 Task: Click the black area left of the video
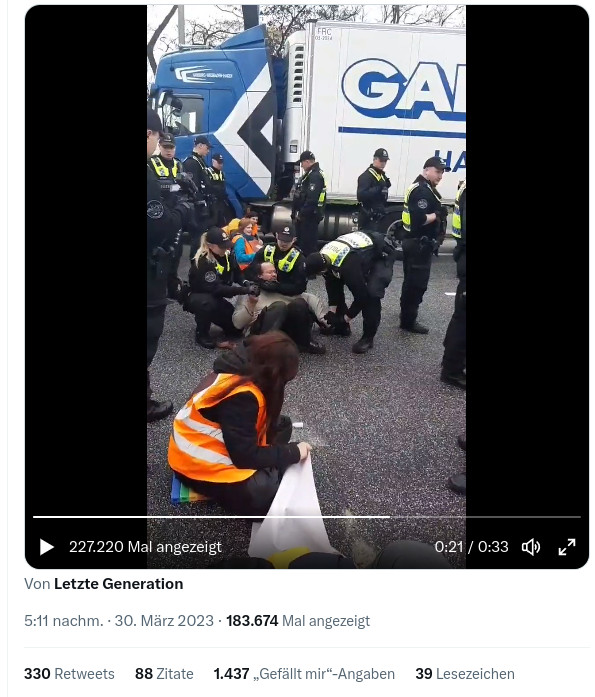86,267
